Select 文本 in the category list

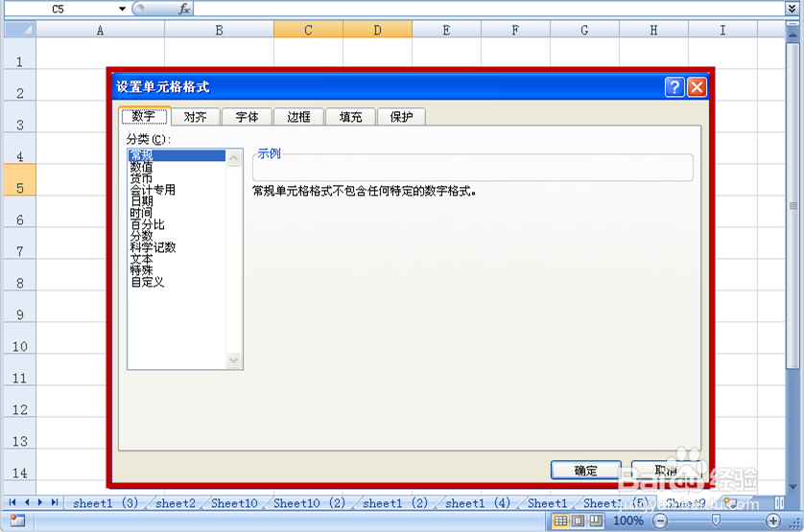[x=177, y=259]
